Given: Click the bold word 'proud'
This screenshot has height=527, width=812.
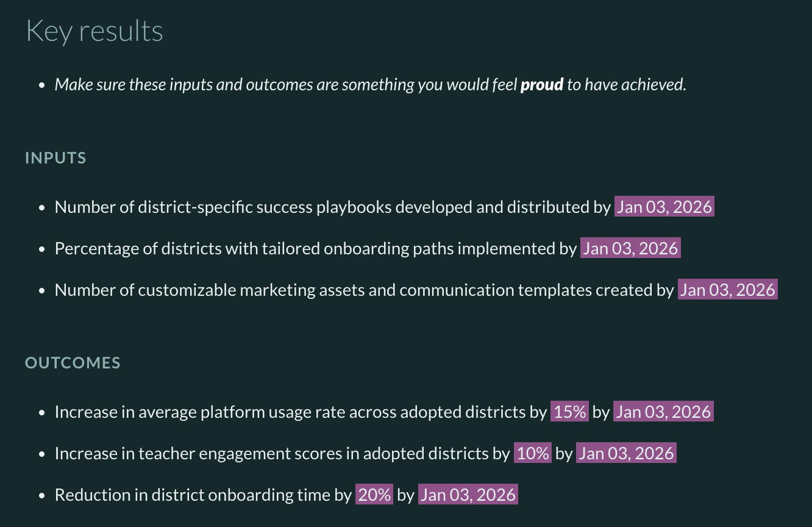Looking at the screenshot, I should pyautogui.click(x=542, y=85).
